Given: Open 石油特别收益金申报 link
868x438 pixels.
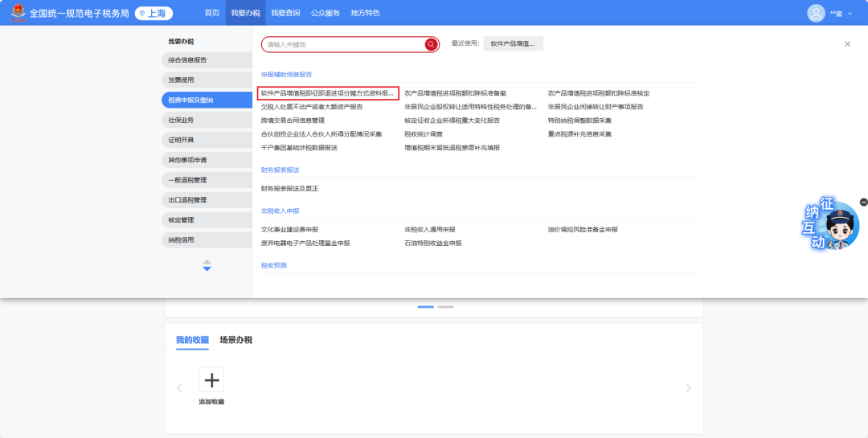Looking at the screenshot, I should point(433,243).
